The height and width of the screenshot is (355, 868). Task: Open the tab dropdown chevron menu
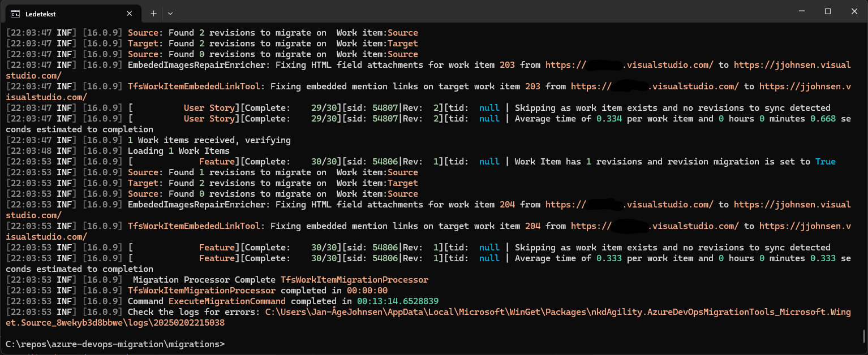point(170,13)
